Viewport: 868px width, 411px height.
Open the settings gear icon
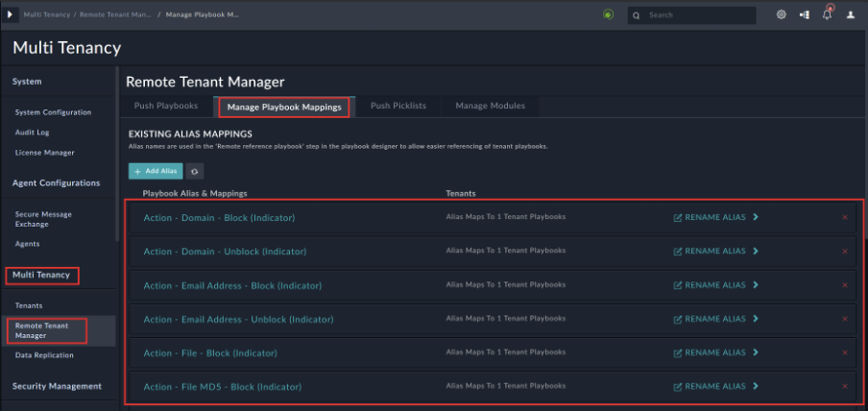tap(781, 14)
